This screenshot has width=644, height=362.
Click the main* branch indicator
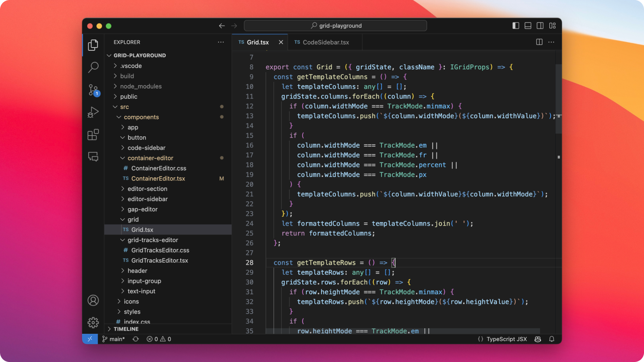pyautogui.click(x=114, y=339)
